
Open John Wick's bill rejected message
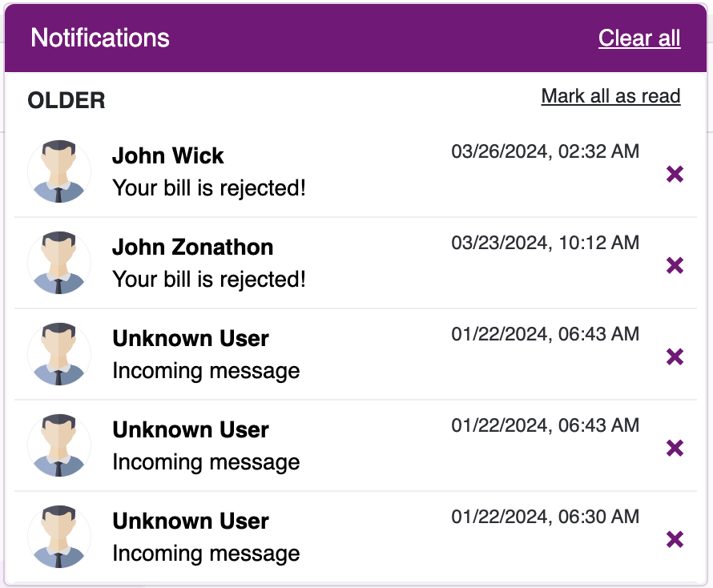[x=209, y=187]
